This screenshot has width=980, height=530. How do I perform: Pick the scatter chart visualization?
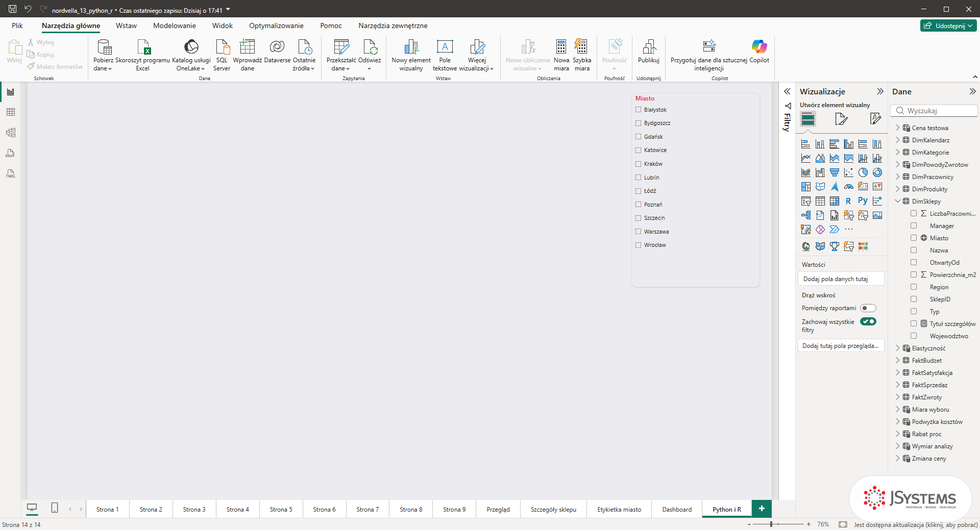pyautogui.click(x=848, y=172)
